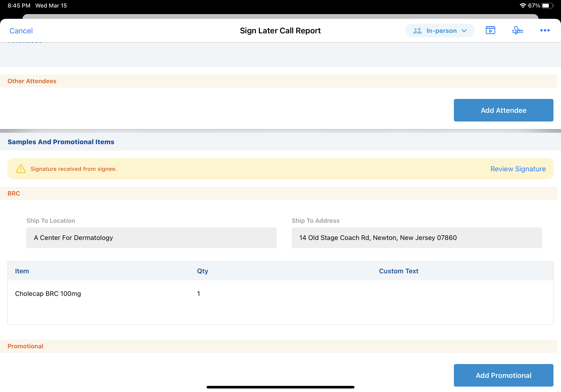Tap the yellow warning triangle icon
This screenshot has height=392, width=561.
[21, 169]
